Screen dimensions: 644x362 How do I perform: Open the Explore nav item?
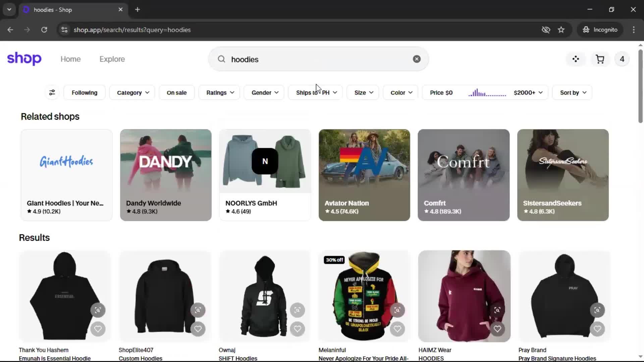pyautogui.click(x=112, y=59)
